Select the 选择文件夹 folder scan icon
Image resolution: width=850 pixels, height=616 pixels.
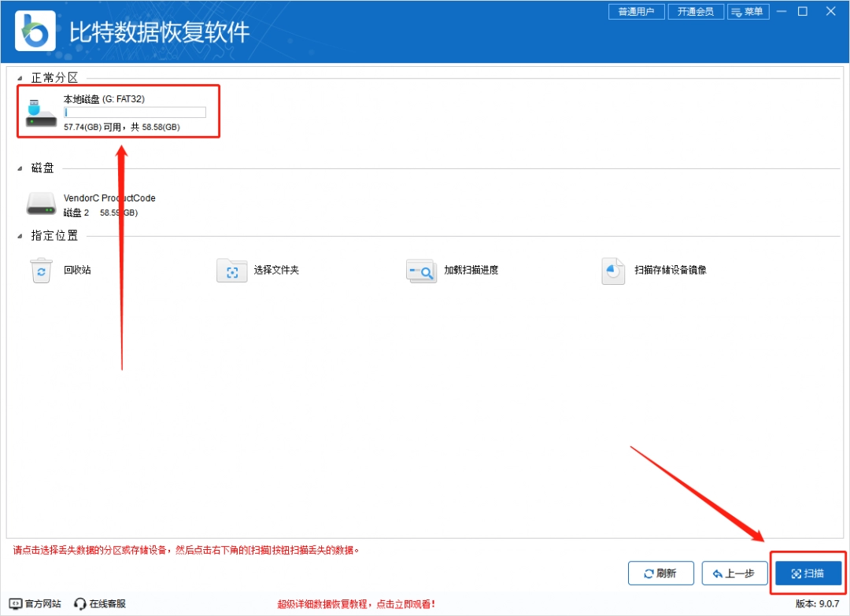231,270
